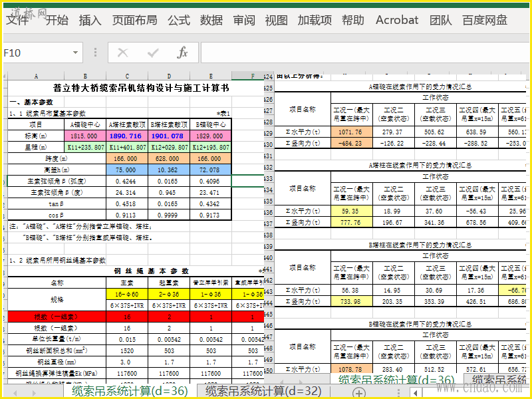
Task: Select the 页面布局 tab
Action: pos(135,20)
